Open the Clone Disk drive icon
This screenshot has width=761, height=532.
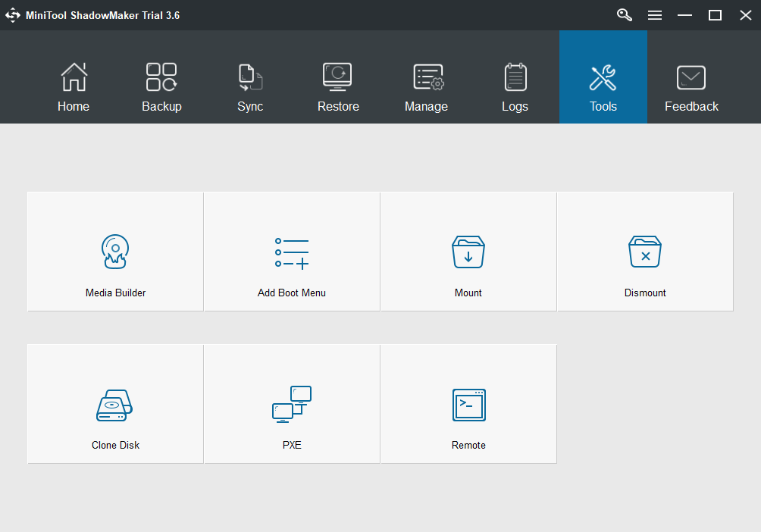(x=114, y=405)
